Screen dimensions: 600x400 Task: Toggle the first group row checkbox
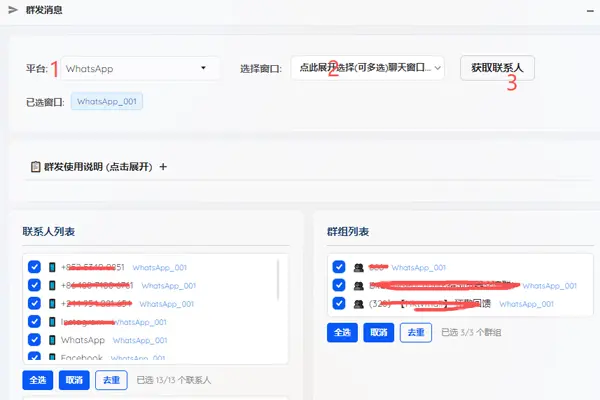339,267
